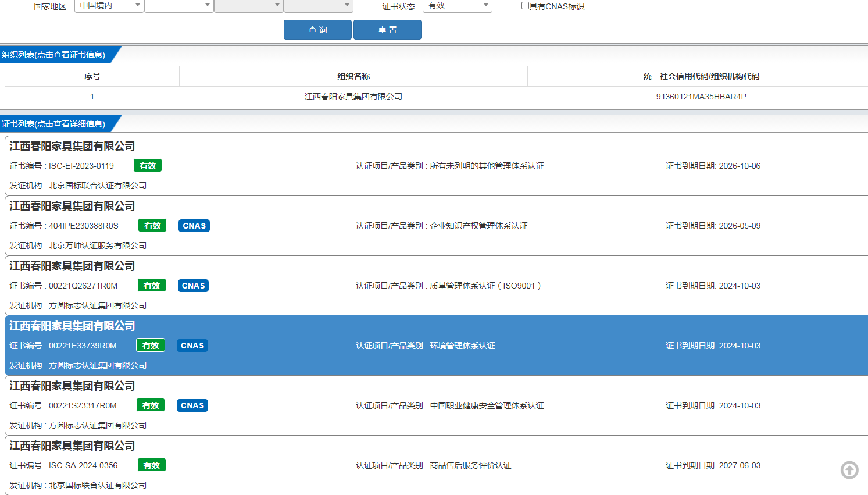Open the 国家地区 dropdown showing 中国境内
Screen dimensions: 868x495
pos(109,6)
